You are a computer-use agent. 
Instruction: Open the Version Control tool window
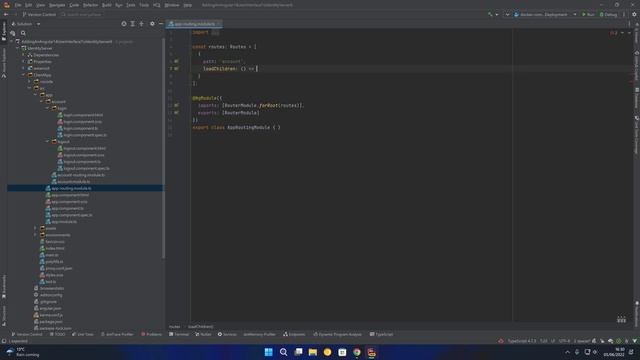point(27,334)
